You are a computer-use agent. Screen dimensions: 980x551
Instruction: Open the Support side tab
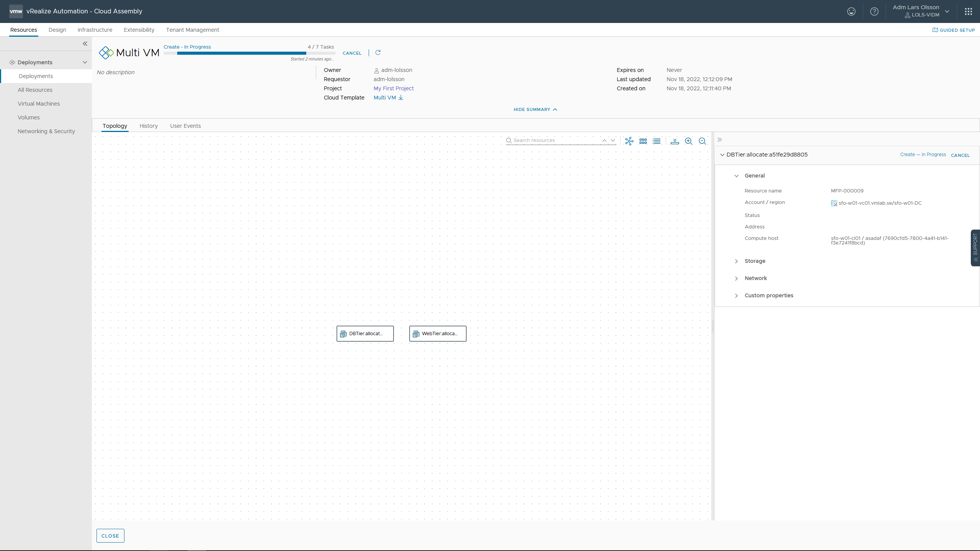pos(975,248)
